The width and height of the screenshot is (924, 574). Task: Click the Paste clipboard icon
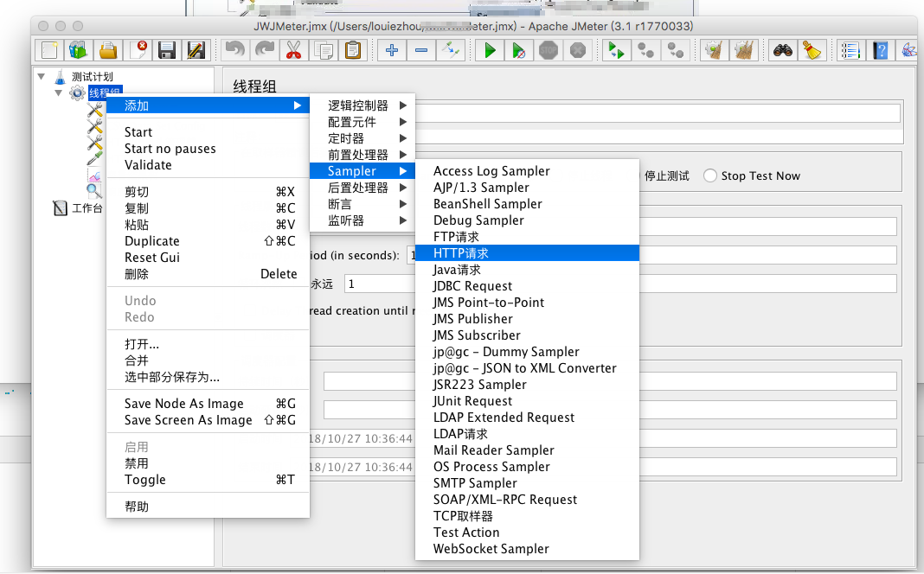[x=352, y=51]
